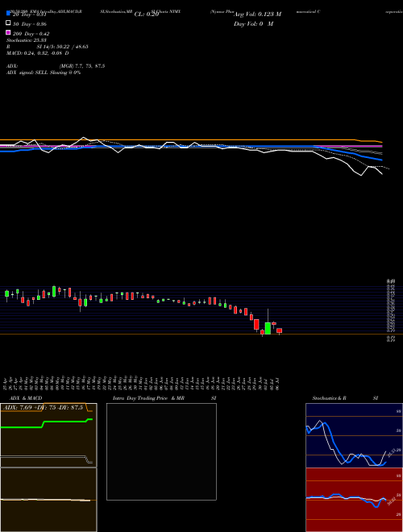The height and width of the screenshot is (532, 403).
Task: Click the magenta 200 Day legend swatch
Action: (x=8, y=32)
